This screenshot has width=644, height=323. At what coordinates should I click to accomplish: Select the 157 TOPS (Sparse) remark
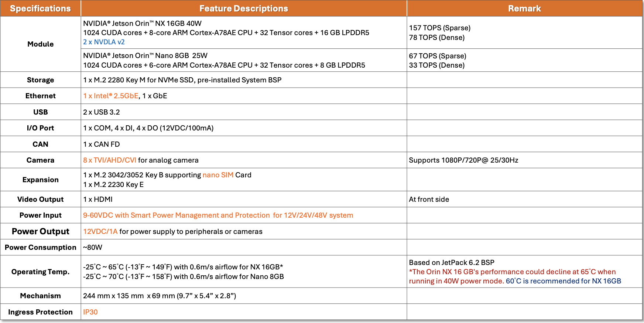(440, 28)
